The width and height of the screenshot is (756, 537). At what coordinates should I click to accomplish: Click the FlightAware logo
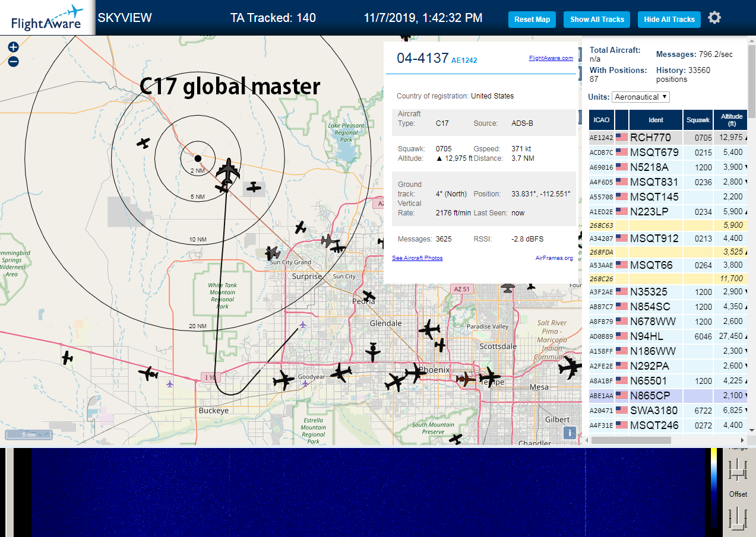point(48,18)
